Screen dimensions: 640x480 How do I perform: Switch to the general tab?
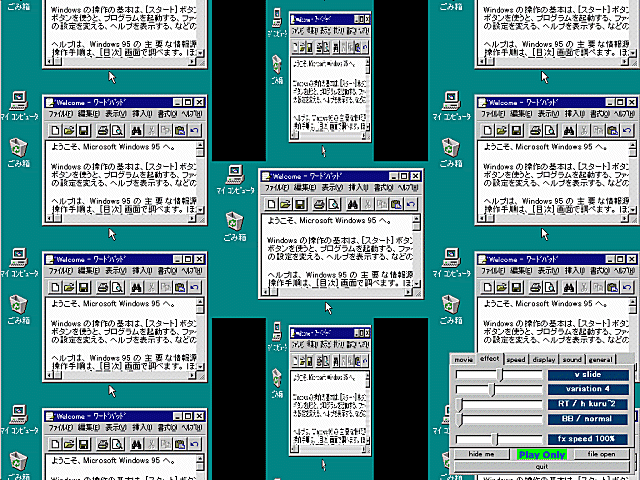[x=600, y=360]
